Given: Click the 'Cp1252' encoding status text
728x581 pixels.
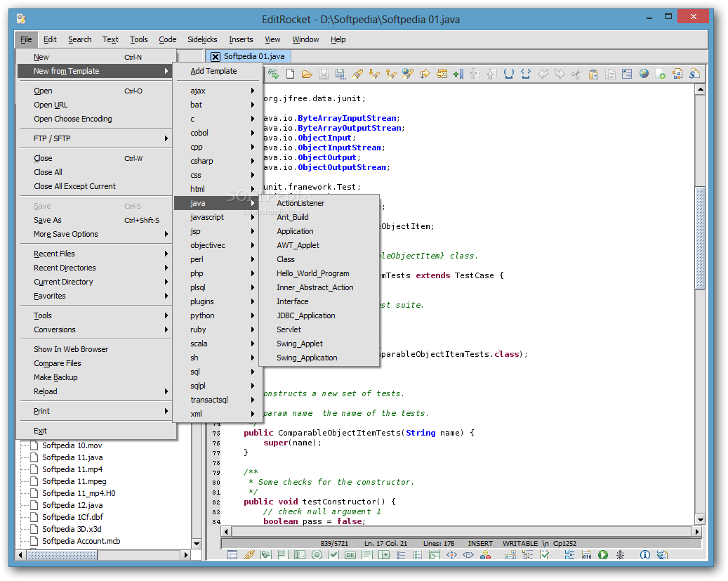Looking at the screenshot, I should tap(564, 543).
